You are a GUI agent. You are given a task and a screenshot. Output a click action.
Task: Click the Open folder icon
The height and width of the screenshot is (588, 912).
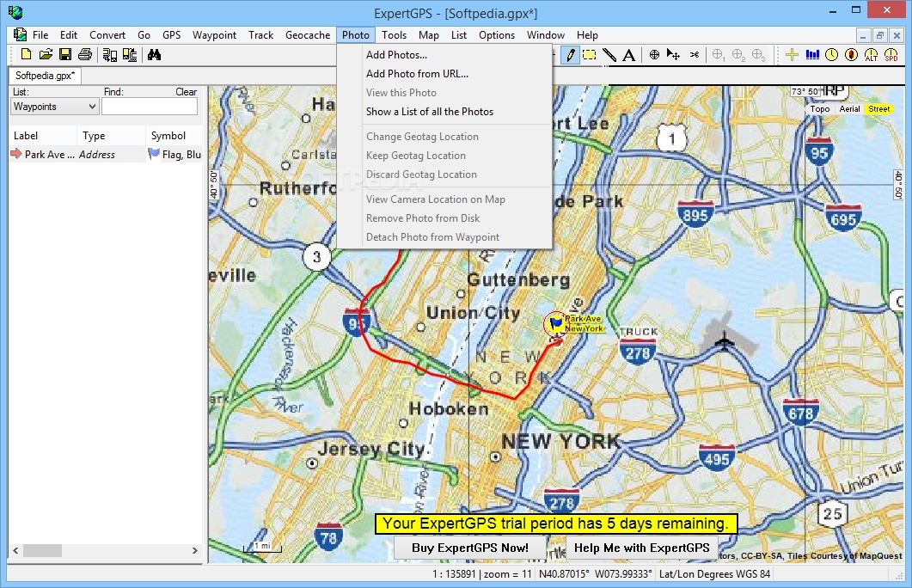tap(46, 55)
